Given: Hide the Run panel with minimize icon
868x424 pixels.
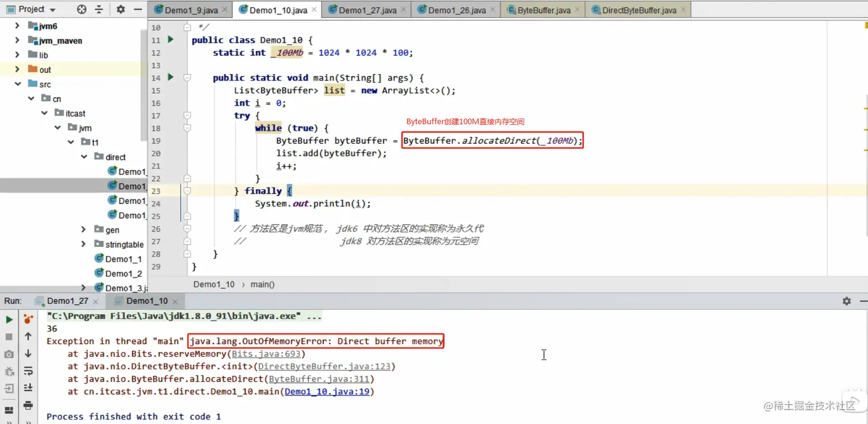Looking at the screenshot, I should pyautogui.click(x=863, y=301).
